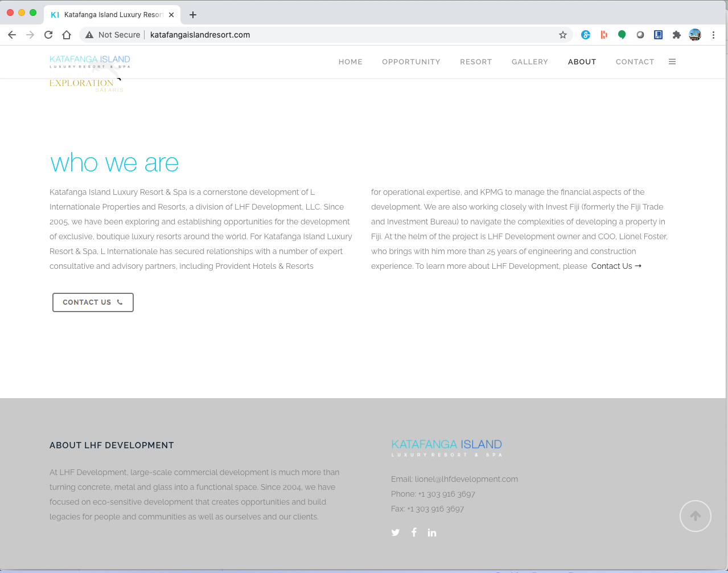Viewport: 728px width, 573px height.
Task: Open the Contact menu item
Action: click(x=635, y=62)
